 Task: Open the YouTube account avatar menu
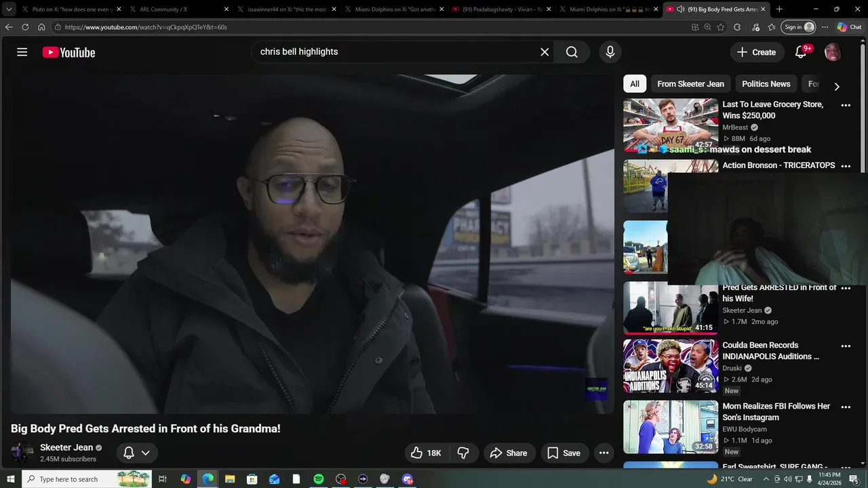[x=832, y=52]
